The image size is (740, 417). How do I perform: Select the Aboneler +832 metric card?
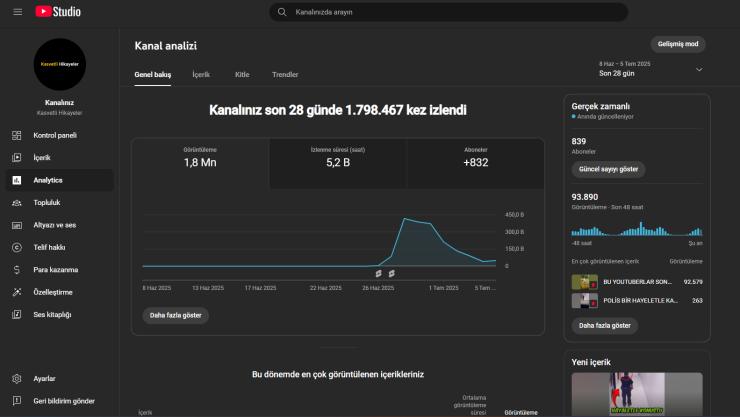[x=476, y=164]
